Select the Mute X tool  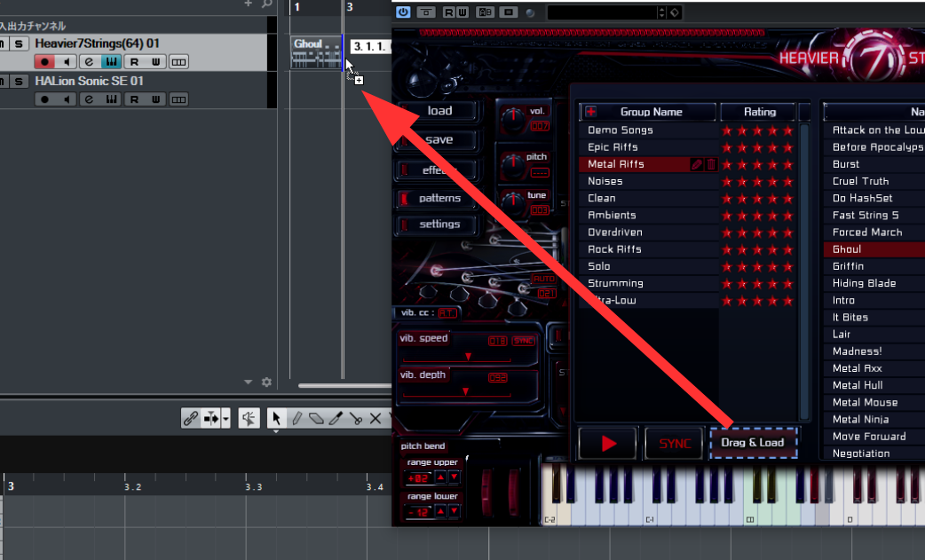(376, 419)
